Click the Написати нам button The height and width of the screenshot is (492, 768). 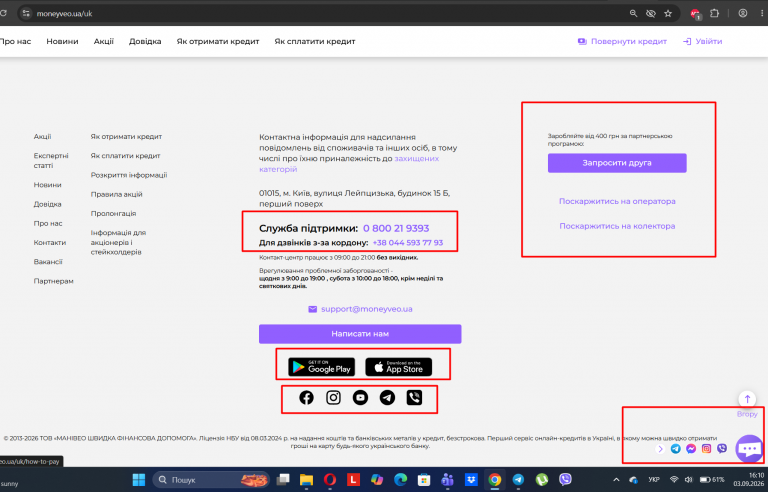(x=360, y=334)
